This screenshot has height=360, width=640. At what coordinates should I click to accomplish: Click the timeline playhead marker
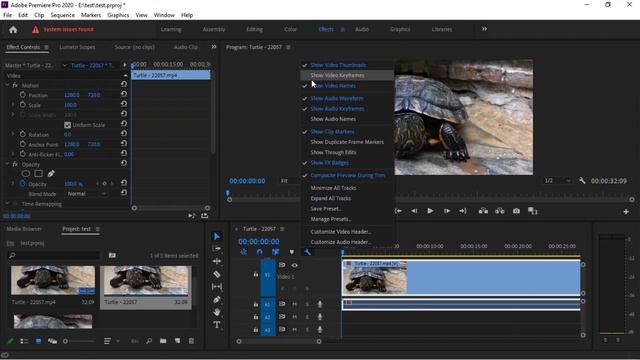(x=342, y=253)
